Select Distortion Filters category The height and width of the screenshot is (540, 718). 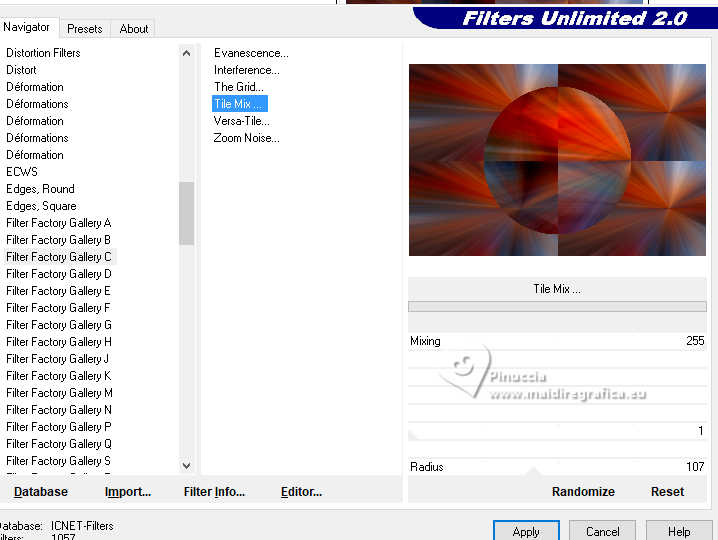[x=44, y=53]
